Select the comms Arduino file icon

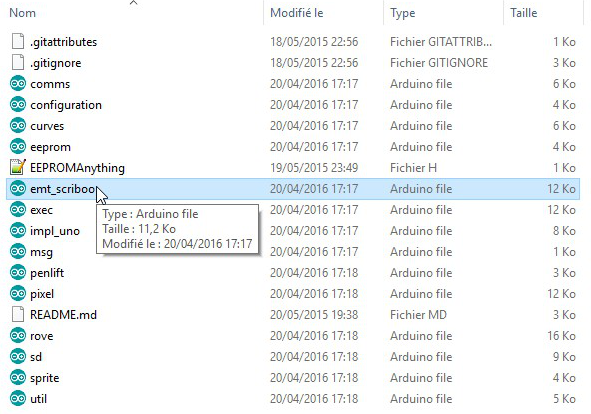coord(18,84)
